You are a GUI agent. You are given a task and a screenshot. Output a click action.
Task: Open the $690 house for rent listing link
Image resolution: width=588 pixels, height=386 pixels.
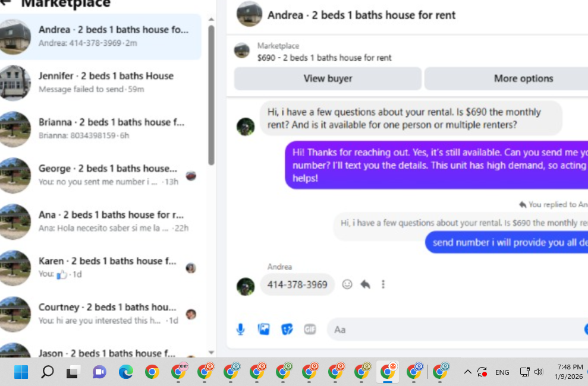324,58
